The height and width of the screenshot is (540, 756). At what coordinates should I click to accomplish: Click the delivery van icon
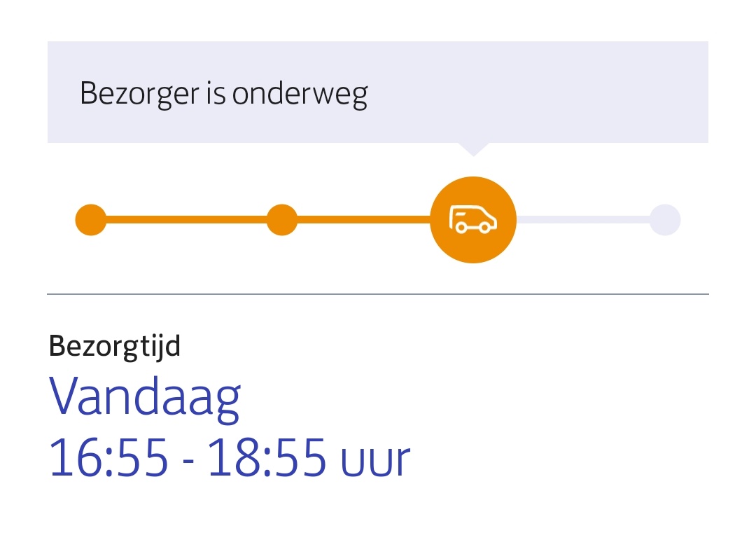(473, 219)
